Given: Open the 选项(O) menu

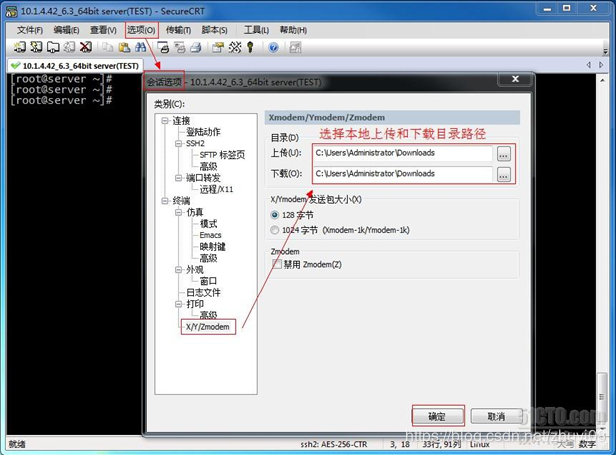Looking at the screenshot, I should (141, 30).
